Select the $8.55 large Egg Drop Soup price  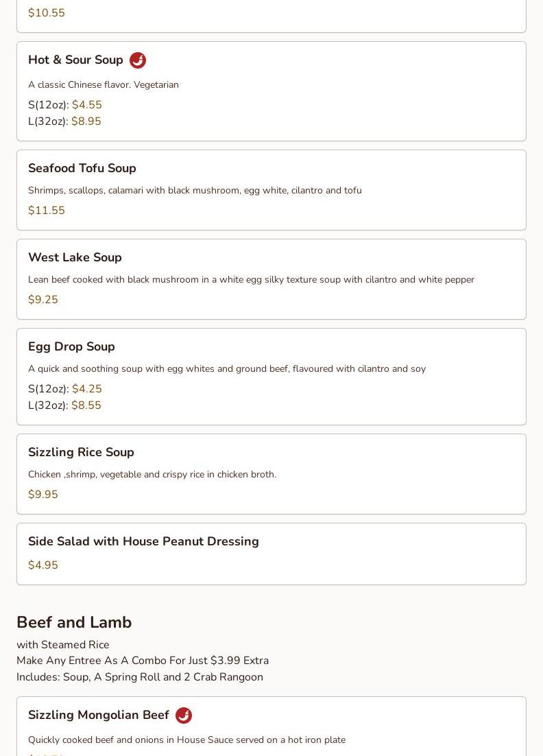[86, 405]
